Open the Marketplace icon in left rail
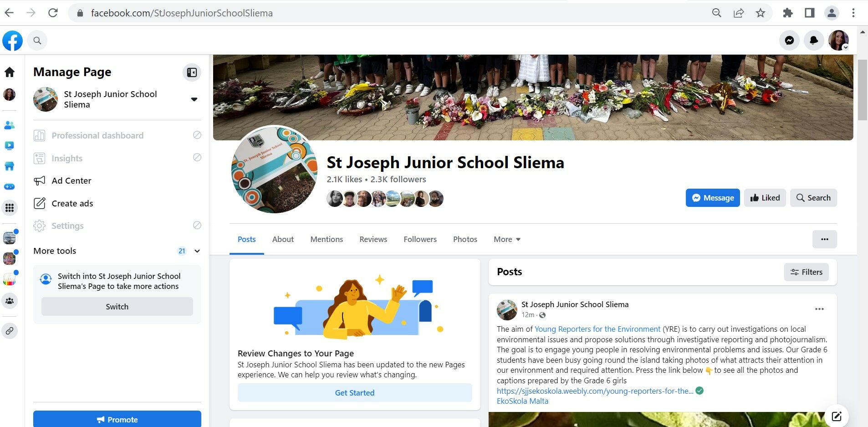This screenshot has height=427, width=868. (10, 166)
